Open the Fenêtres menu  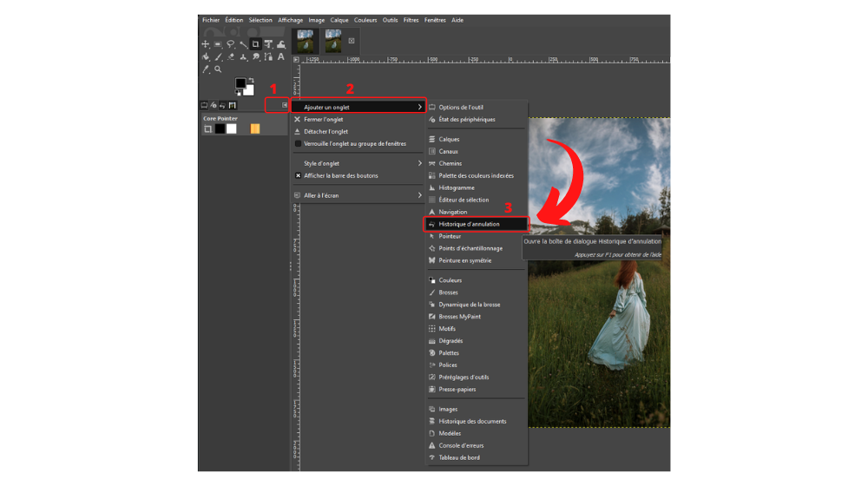435,20
